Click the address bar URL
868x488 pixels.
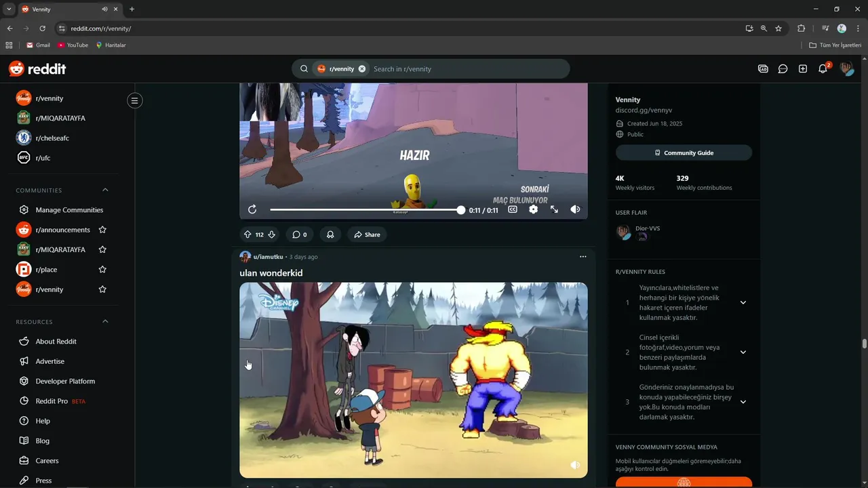100,28
